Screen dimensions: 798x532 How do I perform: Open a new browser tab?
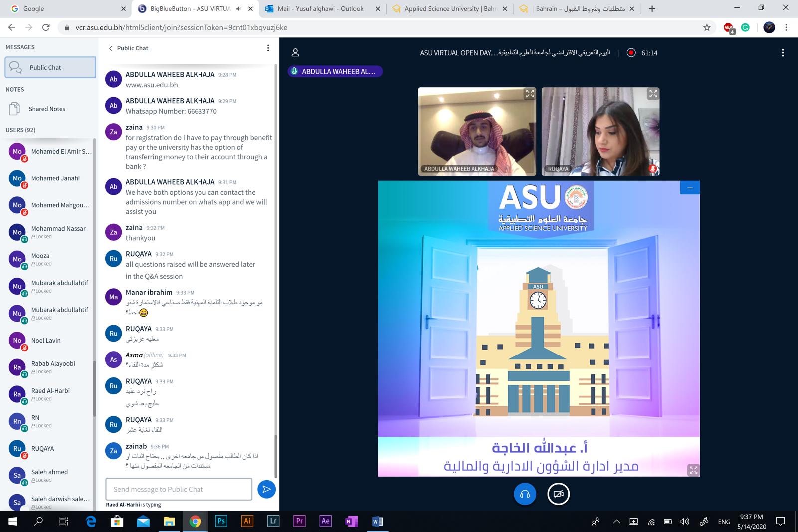(x=652, y=9)
